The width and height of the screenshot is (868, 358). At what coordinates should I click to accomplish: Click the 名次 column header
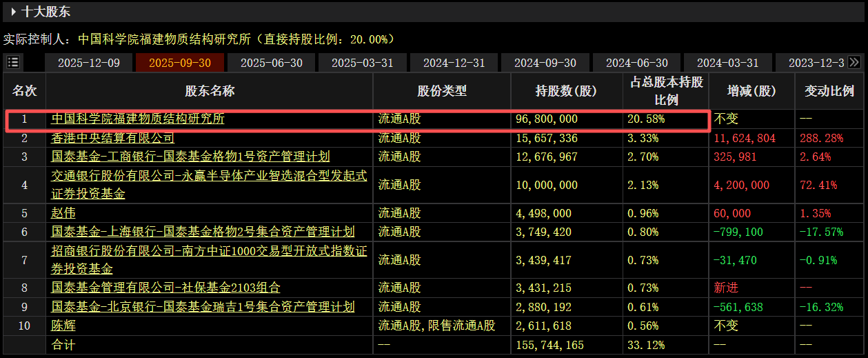25,91
